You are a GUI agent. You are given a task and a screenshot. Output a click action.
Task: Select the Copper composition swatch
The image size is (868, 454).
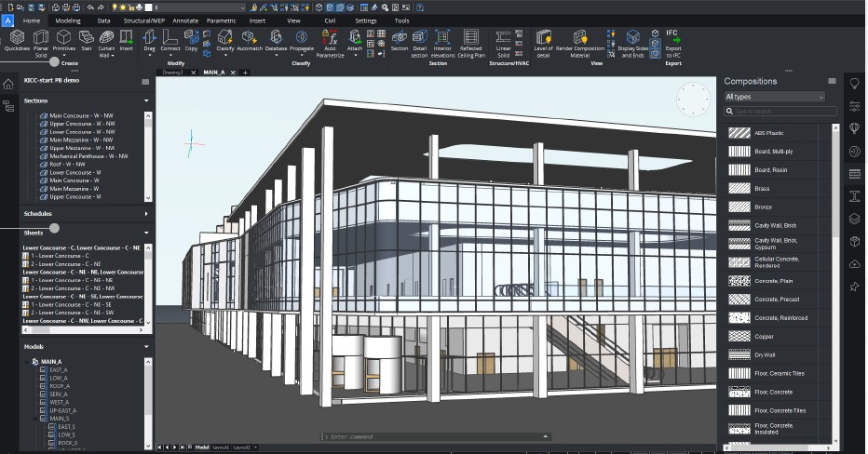[x=739, y=336]
